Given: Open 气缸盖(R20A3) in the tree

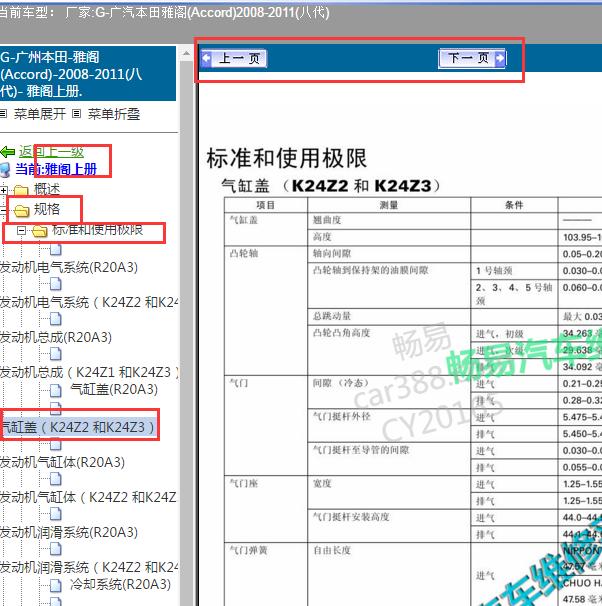Looking at the screenshot, I should [114, 389].
